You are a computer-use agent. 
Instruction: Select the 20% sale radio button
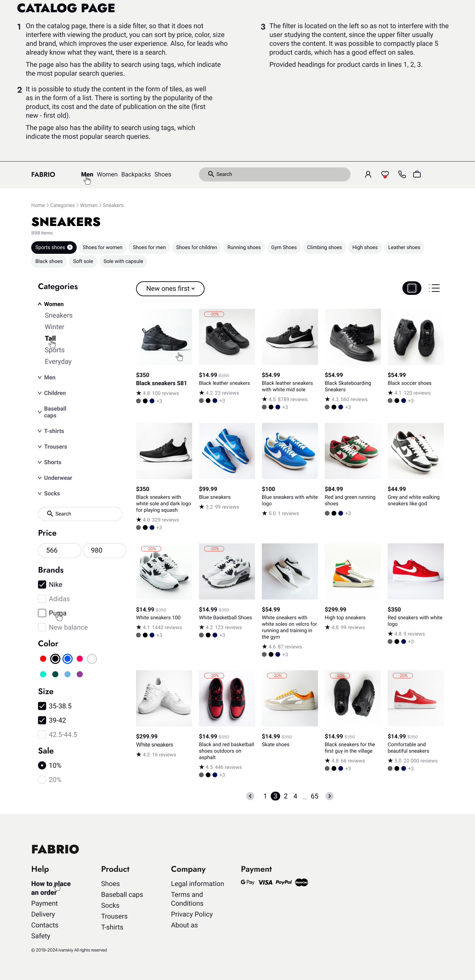tap(42, 779)
